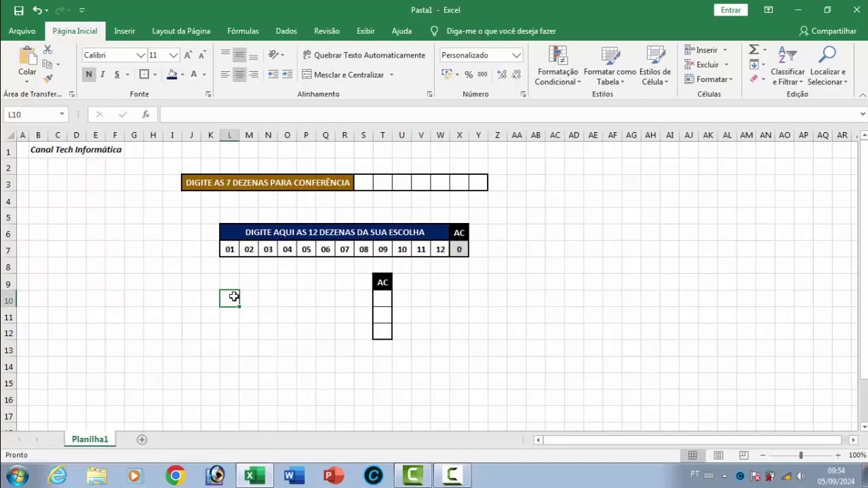Open the Formatação Condicional menu
Viewport: 868px width, 488px height.
(557, 66)
